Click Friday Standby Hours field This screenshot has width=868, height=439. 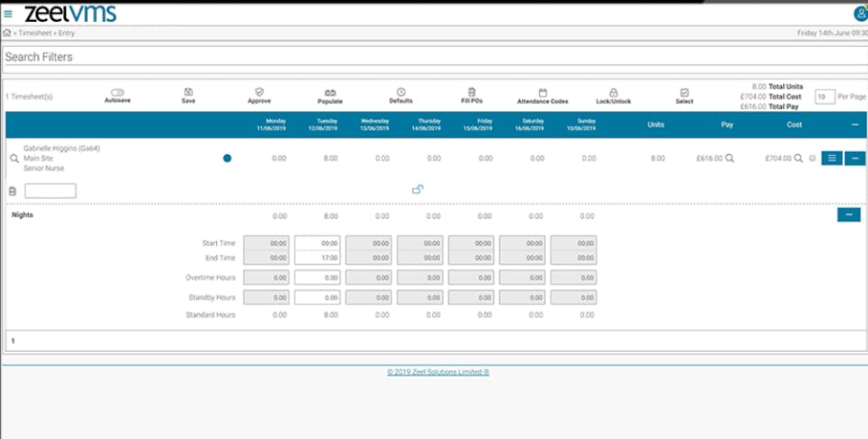pyautogui.click(x=471, y=297)
